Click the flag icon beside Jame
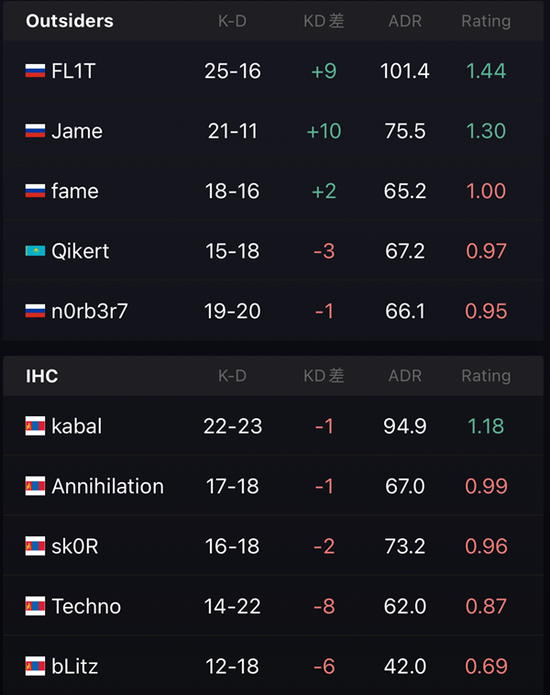The width and height of the screenshot is (550, 695). (x=35, y=131)
